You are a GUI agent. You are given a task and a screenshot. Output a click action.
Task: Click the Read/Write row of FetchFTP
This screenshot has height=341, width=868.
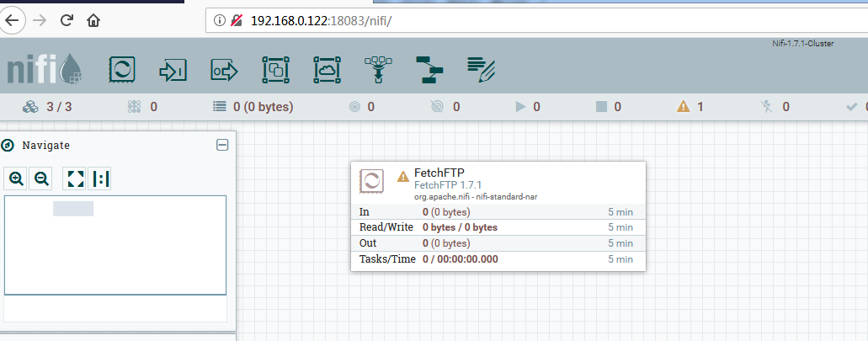[498, 227]
